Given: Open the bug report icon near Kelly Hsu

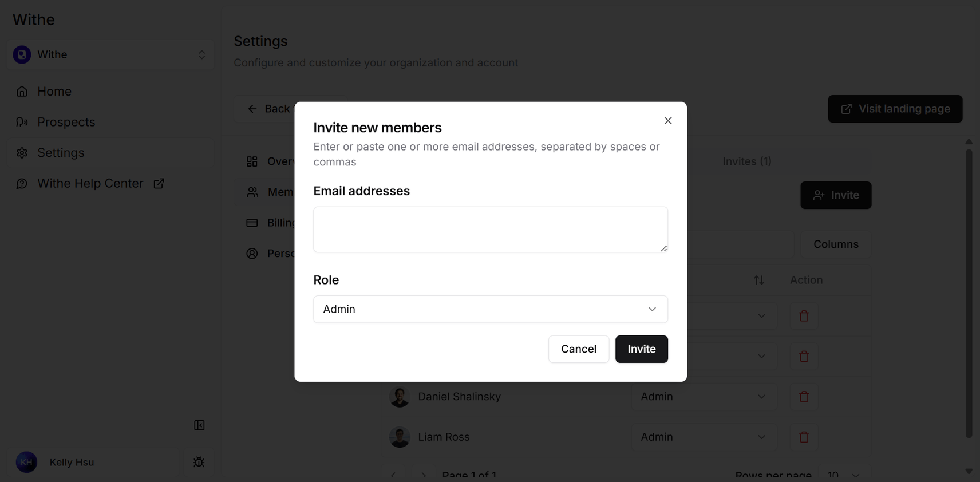Looking at the screenshot, I should (199, 462).
